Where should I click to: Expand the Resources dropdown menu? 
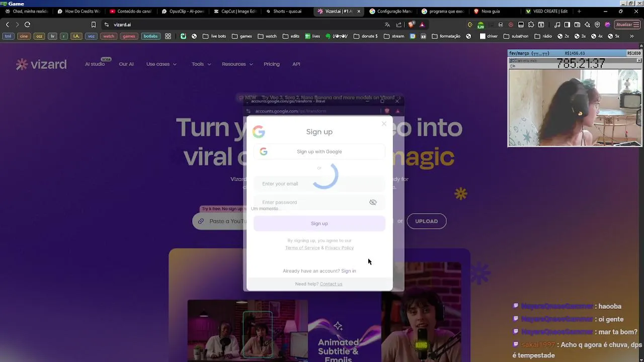tap(237, 64)
